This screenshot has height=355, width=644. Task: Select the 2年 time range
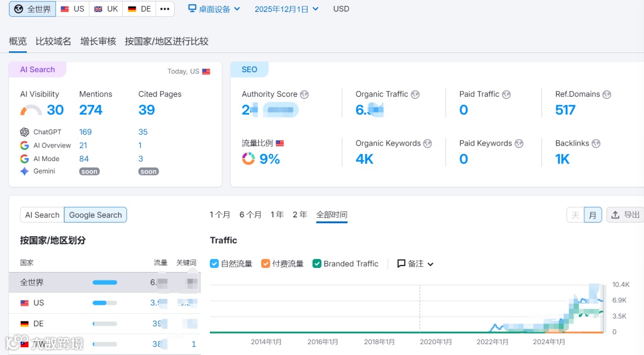[x=300, y=215]
